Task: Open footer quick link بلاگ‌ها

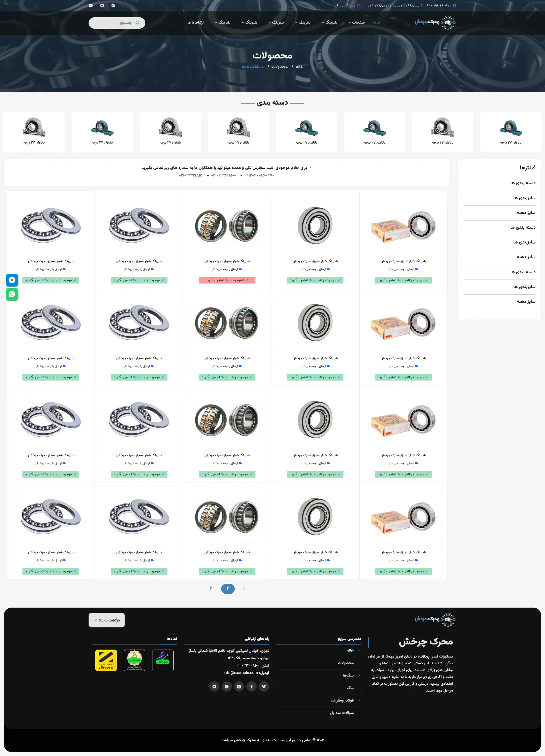Action: tap(348, 675)
